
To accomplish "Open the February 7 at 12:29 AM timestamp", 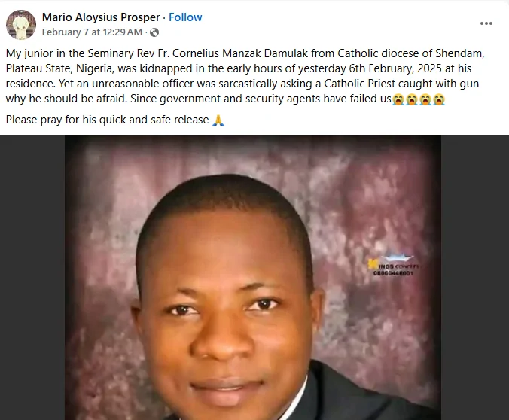I will coord(92,32).
